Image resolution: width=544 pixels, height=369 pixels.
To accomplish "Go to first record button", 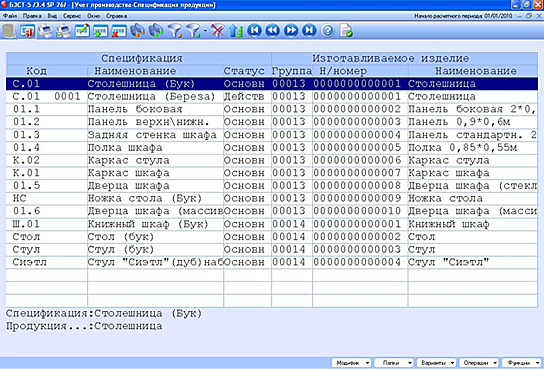I will pyautogui.click(x=254, y=31).
